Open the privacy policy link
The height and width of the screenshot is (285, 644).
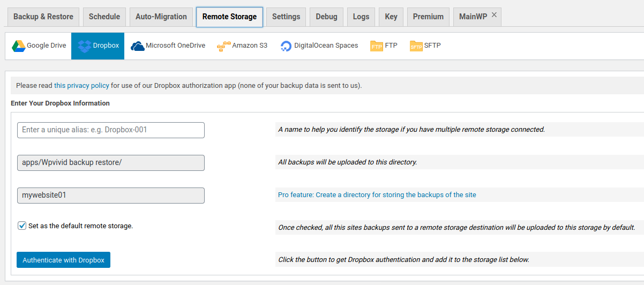pos(81,85)
